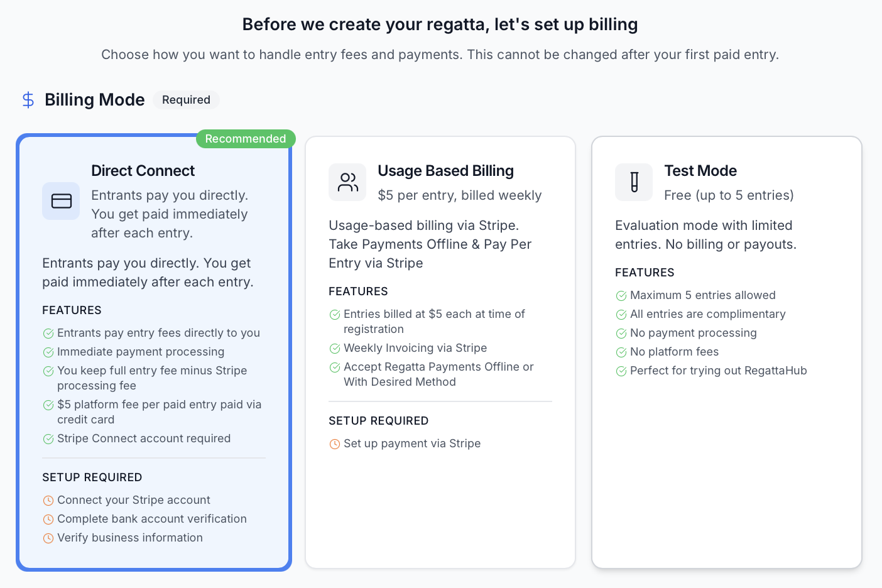Click the clock icon beside Set up payment via Stripe

[x=335, y=444]
